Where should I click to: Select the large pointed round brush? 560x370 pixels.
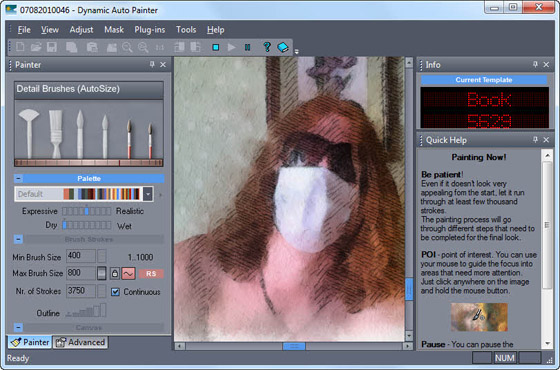tap(80, 134)
